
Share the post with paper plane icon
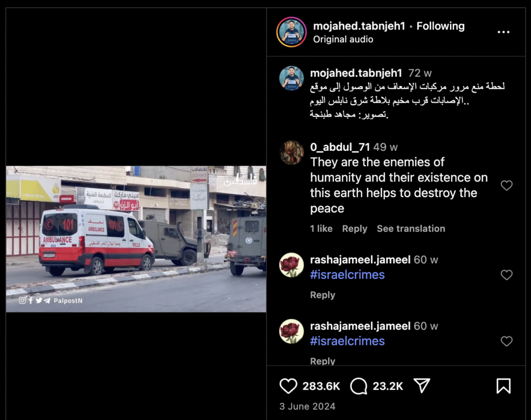point(422,385)
